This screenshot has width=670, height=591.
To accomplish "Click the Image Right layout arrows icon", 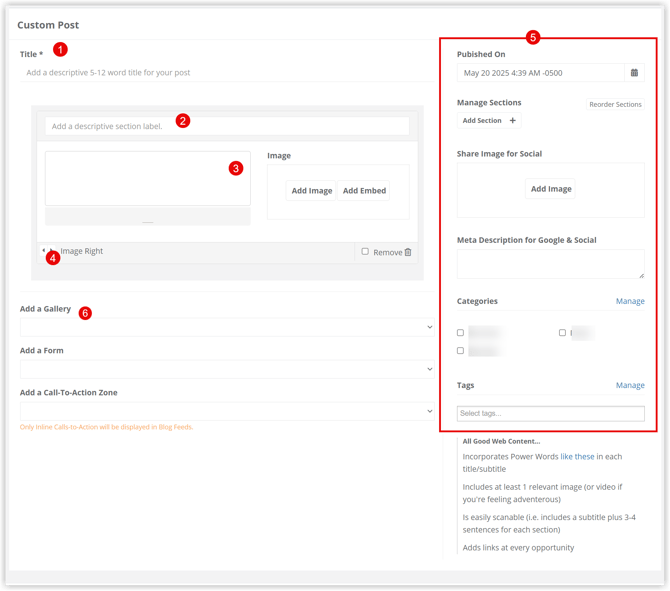I will pyautogui.click(x=46, y=251).
